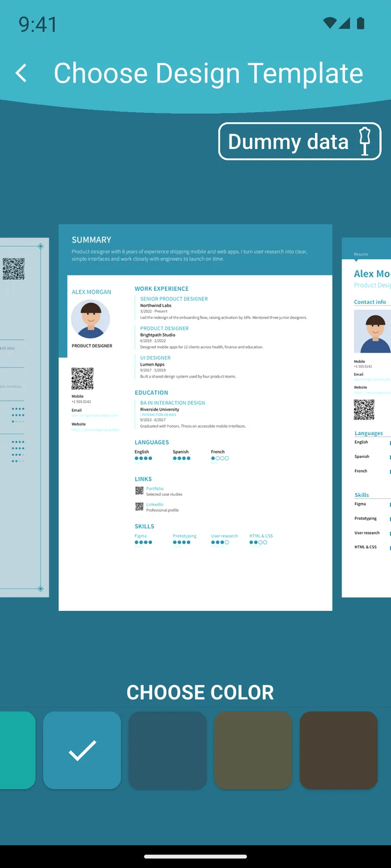The height and width of the screenshot is (868, 391).
Task: Tap the EDUCATION heading in template
Action: (x=152, y=393)
